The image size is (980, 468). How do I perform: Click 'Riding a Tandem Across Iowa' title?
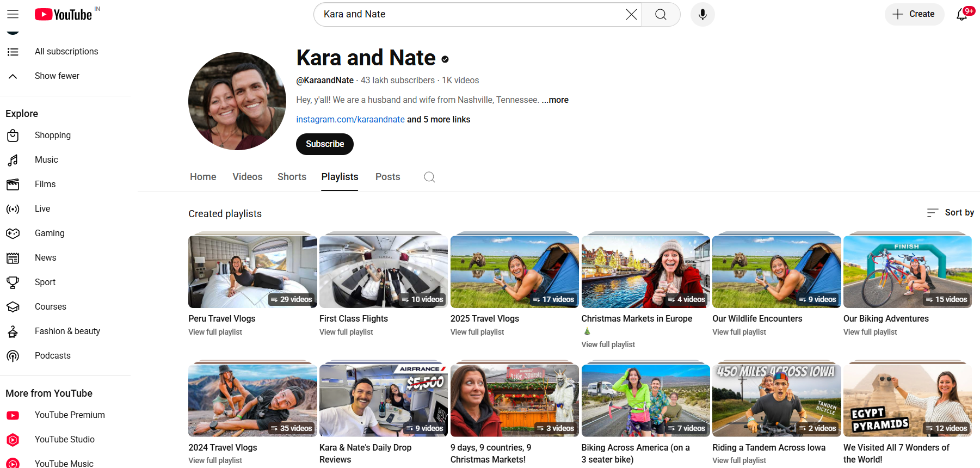click(x=769, y=448)
